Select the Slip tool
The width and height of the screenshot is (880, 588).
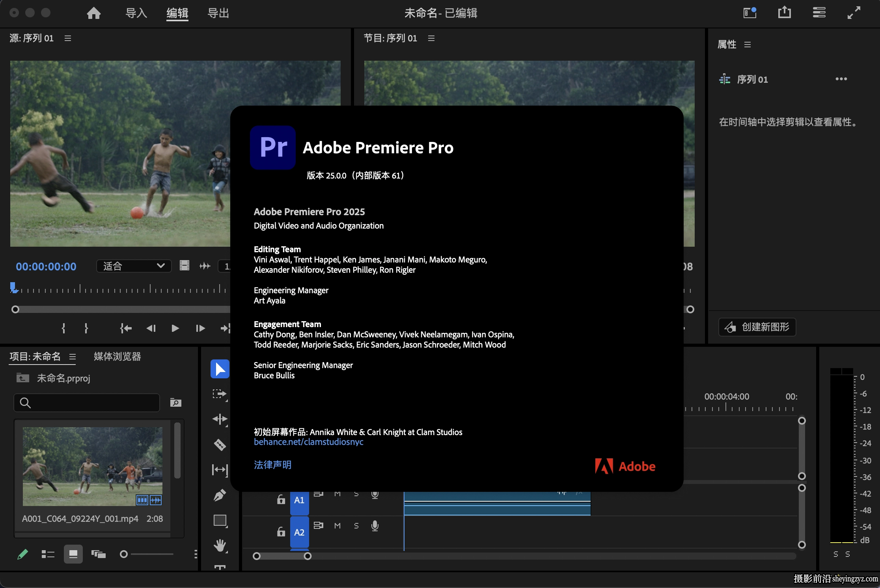click(x=220, y=470)
